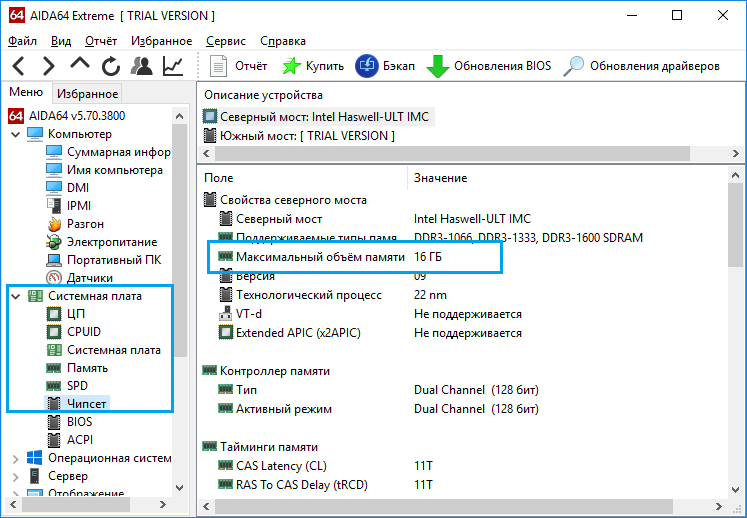
Task: Select the Портативный ПК item
Action: [x=104, y=260]
